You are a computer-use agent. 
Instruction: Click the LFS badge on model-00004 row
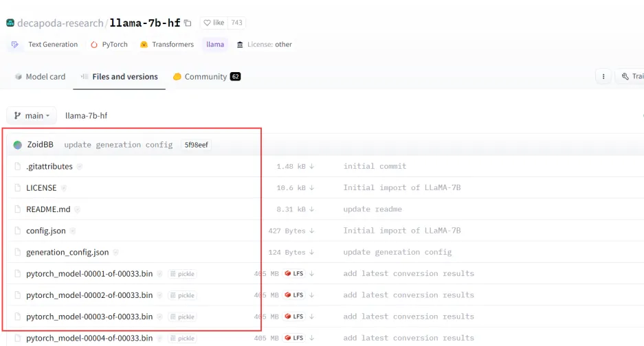click(x=293, y=338)
